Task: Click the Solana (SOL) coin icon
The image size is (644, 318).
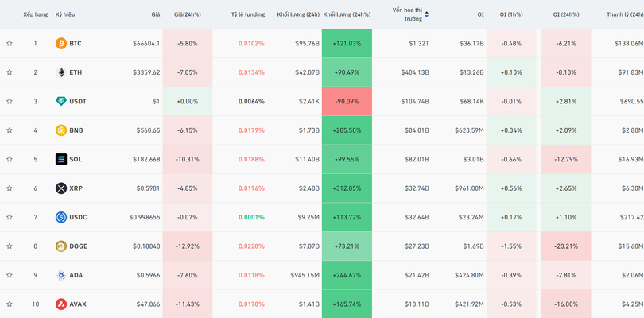Action: pos(61,160)
